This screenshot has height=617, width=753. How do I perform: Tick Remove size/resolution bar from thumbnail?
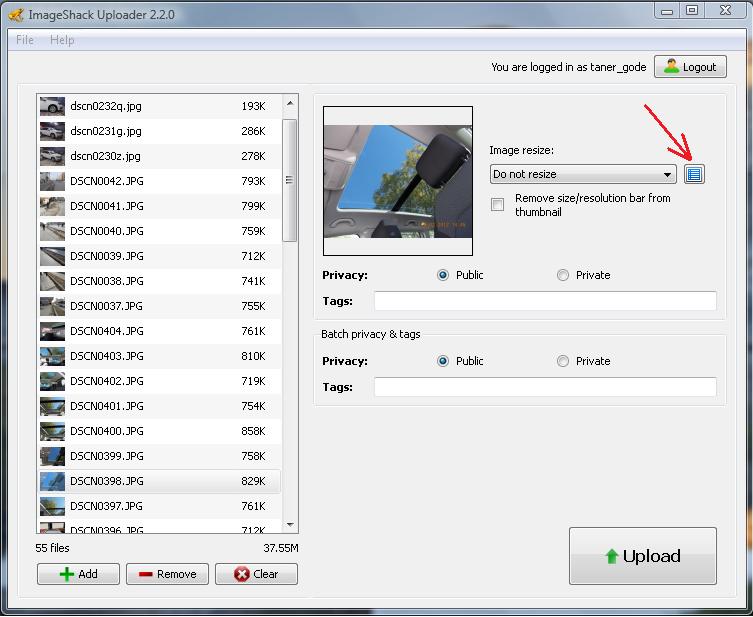click(498, 205)
